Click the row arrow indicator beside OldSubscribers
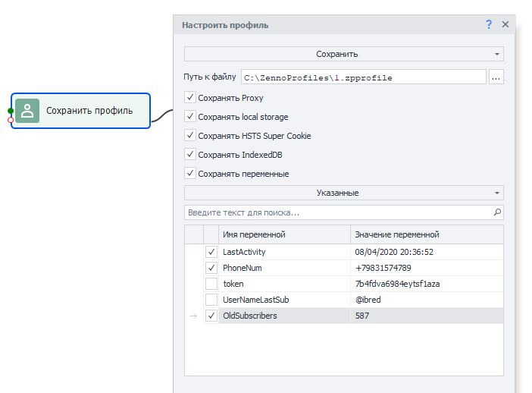 click(193, 316)
